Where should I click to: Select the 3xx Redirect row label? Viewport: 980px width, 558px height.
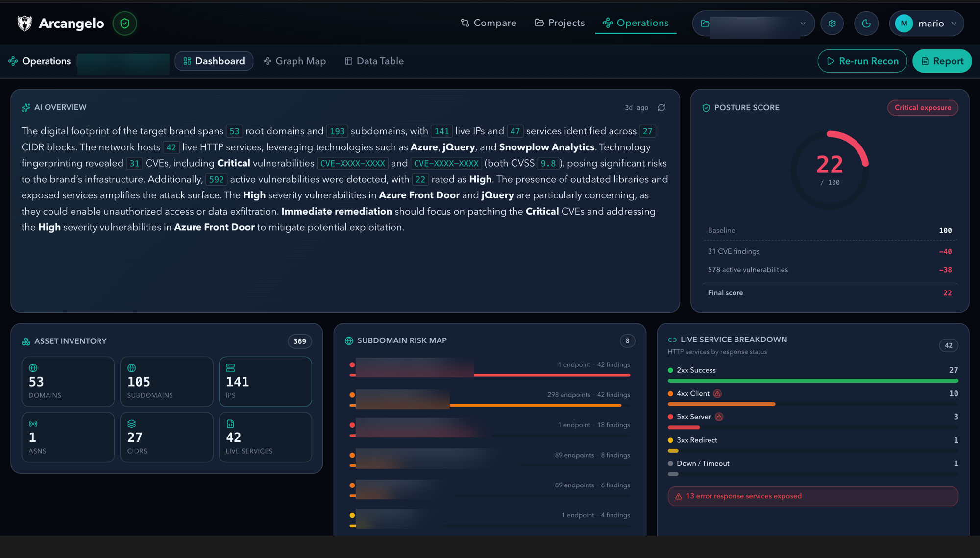click(x=697, y=440)
